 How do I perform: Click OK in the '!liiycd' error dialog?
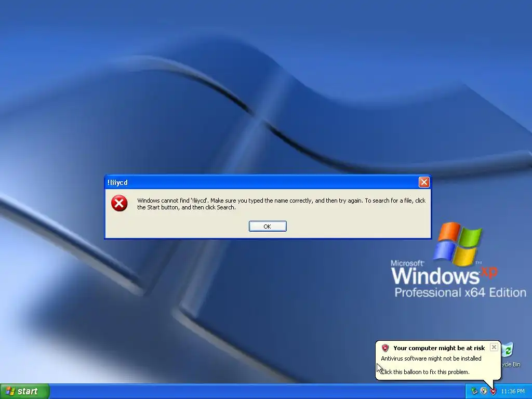coord(268,227)
